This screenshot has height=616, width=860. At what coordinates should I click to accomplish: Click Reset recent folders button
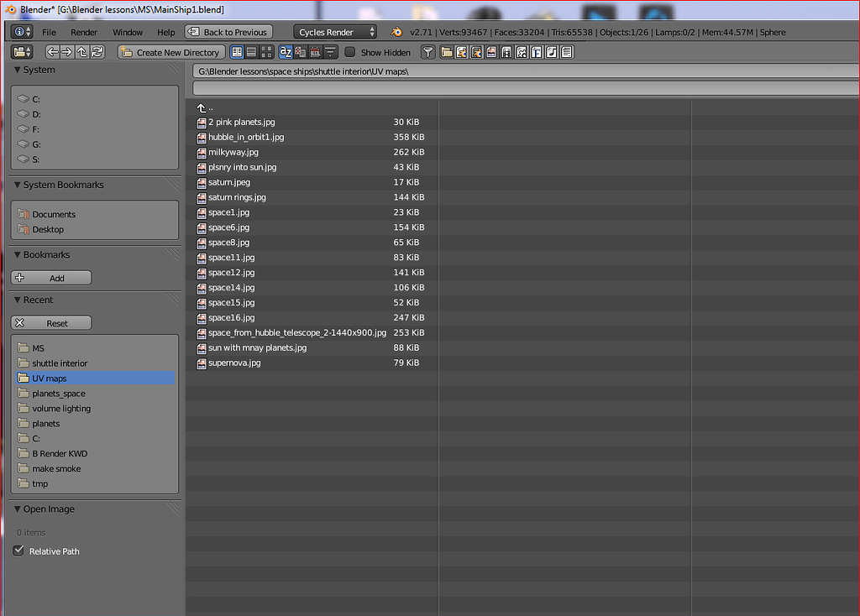coord(51,323)
